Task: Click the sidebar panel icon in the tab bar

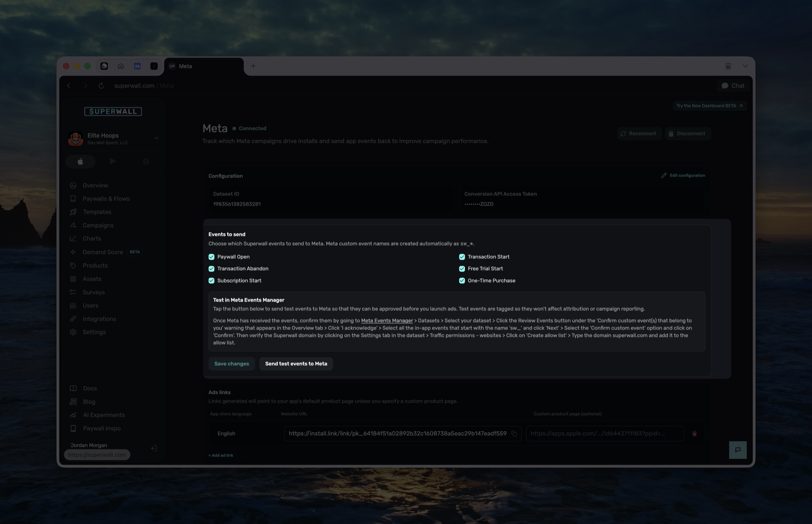Action: [x=728, y=66]
